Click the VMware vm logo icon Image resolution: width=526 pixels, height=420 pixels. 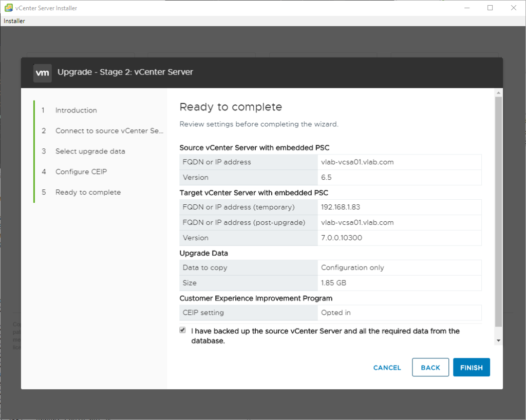43,73
